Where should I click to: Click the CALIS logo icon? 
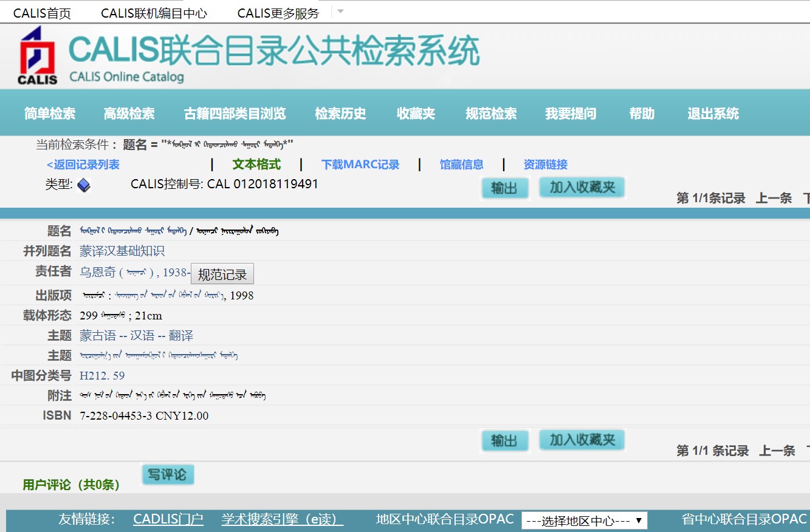[37, 56]
